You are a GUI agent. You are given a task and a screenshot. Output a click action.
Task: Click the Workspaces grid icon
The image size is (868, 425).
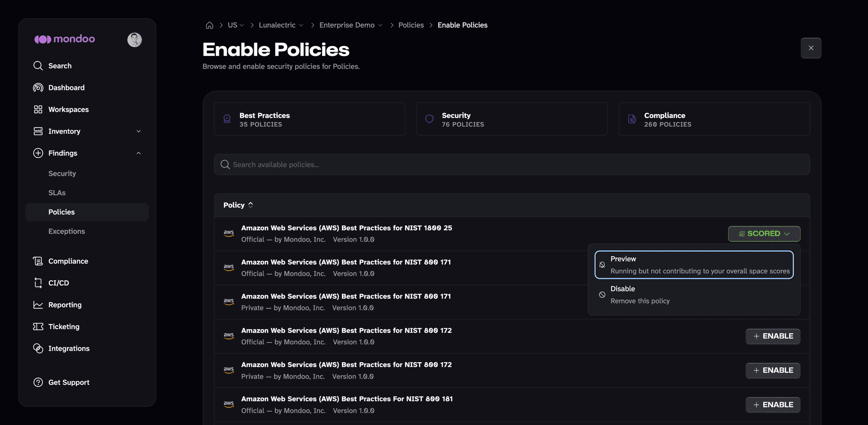coord(38,109)
